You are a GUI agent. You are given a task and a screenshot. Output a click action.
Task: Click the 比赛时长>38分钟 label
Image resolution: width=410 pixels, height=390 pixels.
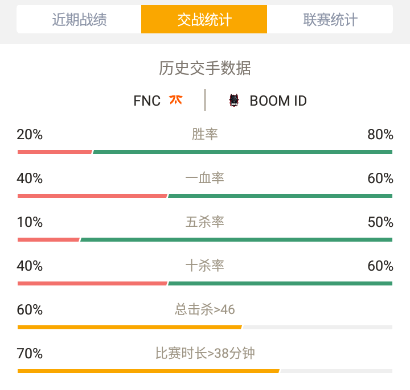pos(205,353)
